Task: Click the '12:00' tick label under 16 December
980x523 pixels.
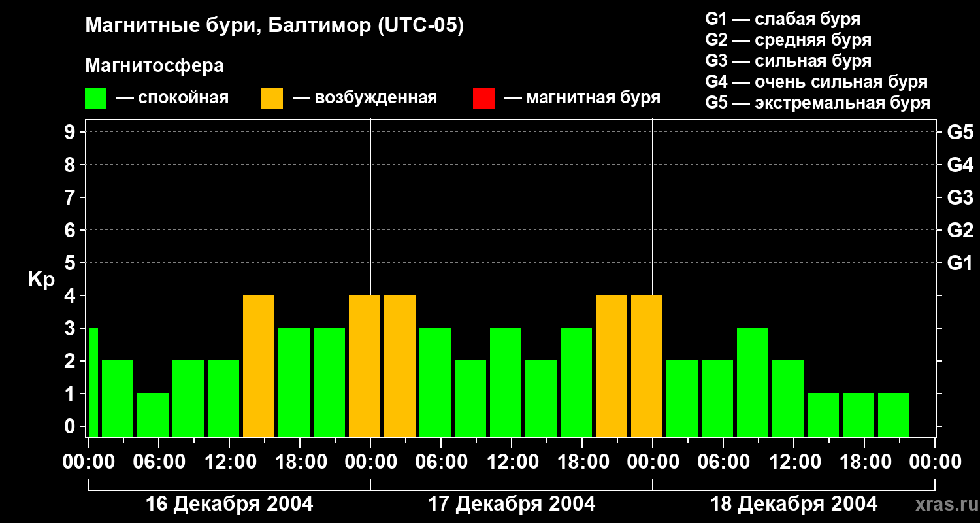Action: click(x=229, y=462)
